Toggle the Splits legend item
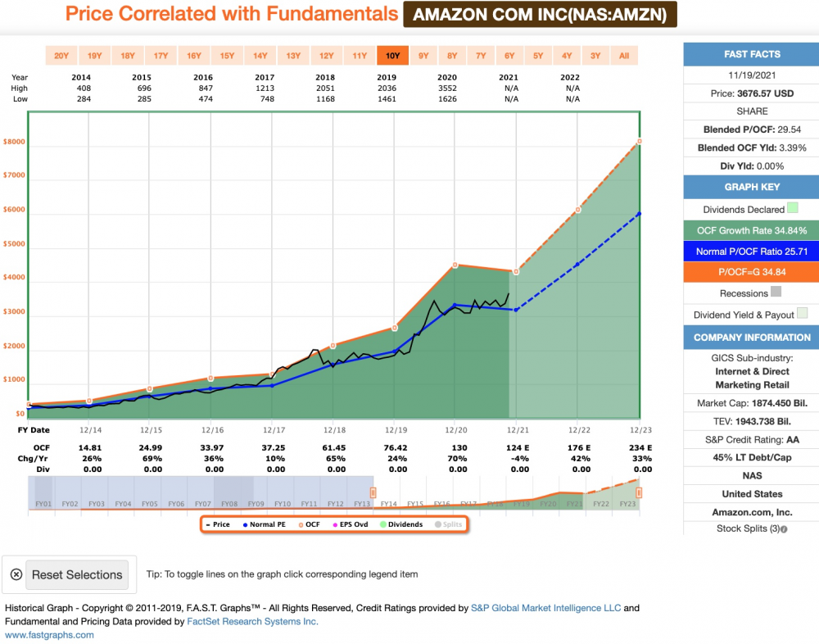The width and height of the screenshot is (819, 644). click(x=448, y=524)
